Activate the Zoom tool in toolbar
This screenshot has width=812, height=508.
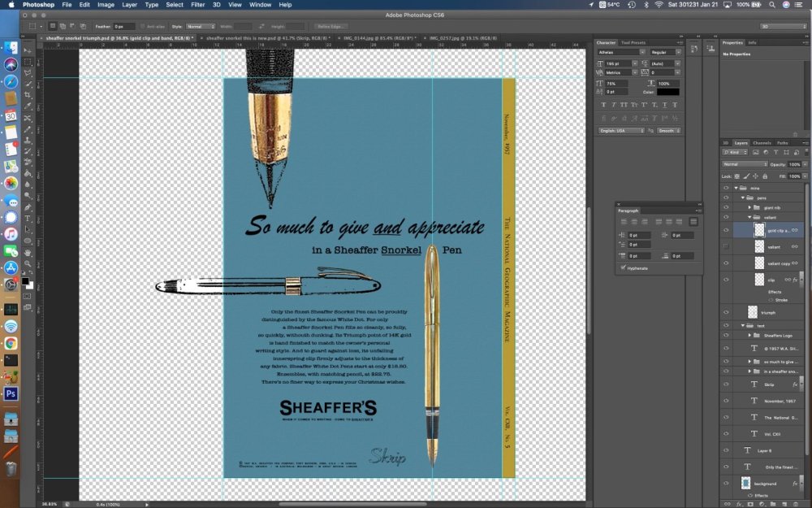pyautogui.click(x=28, y=264)
